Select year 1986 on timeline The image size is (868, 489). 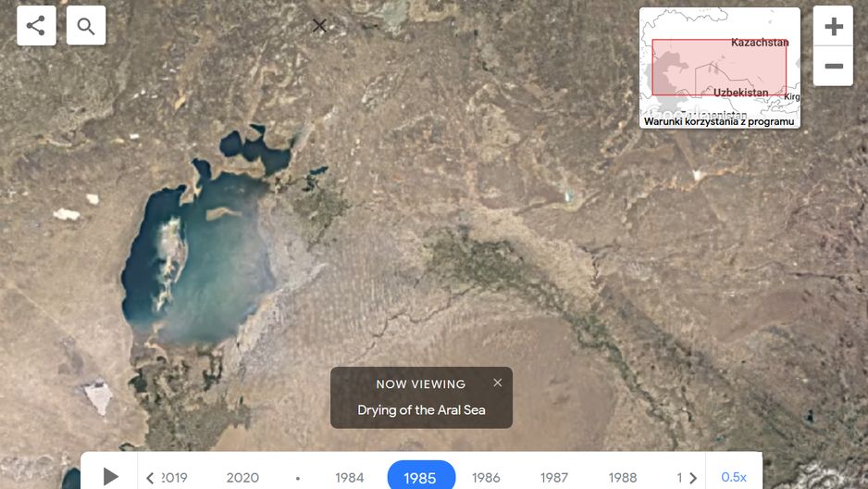tap(486, 477)
